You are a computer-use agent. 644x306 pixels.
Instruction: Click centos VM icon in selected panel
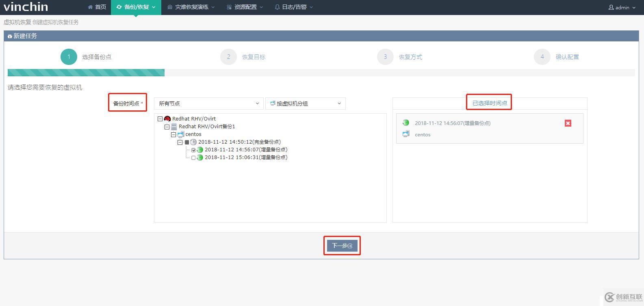pos(405,134)
